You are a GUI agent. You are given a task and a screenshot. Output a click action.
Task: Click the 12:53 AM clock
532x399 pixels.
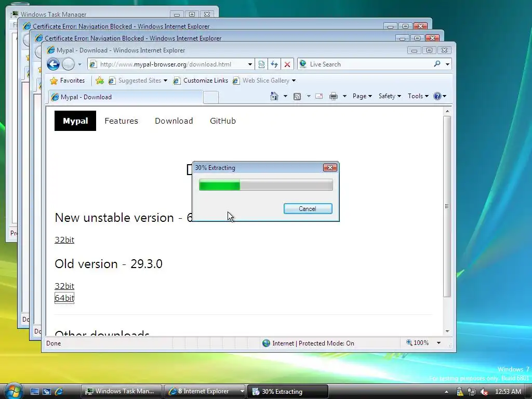pyautogui.click(x=508, y=392)
